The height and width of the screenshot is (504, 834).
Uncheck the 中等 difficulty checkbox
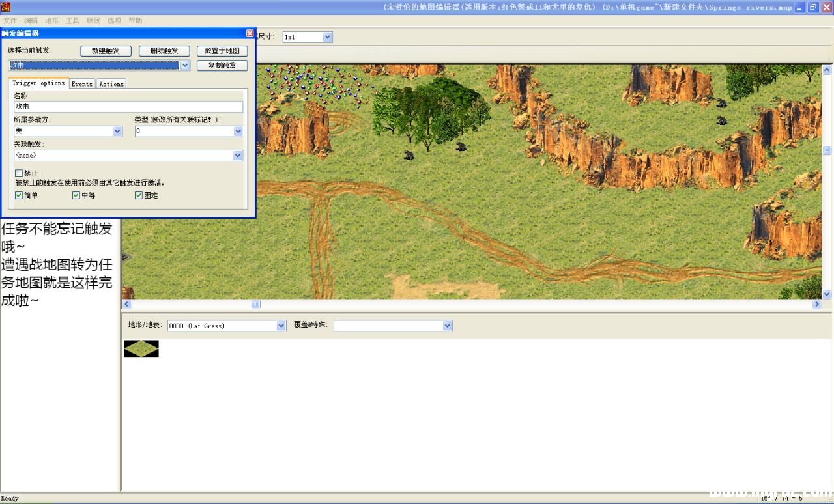pyautogui.click(x=76, y=195)
